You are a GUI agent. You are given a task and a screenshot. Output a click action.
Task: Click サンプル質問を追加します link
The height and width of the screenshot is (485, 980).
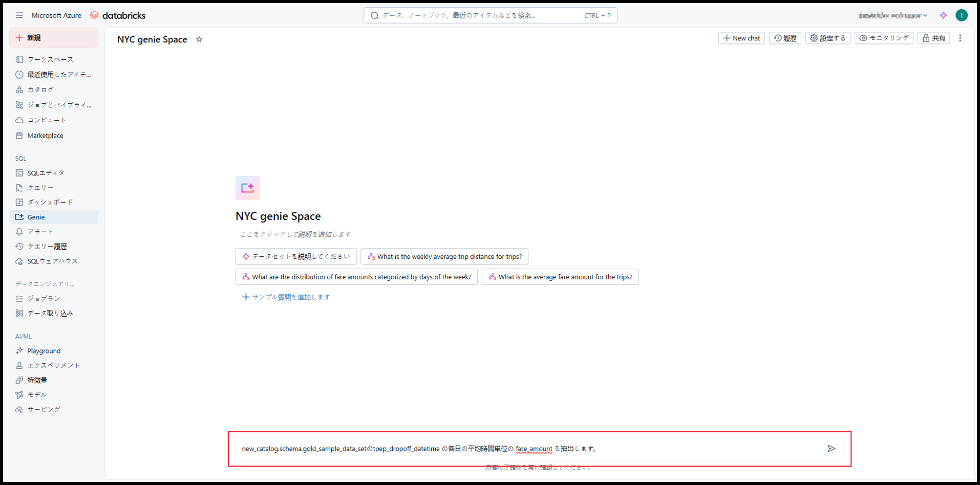click(x=286, y=297)
